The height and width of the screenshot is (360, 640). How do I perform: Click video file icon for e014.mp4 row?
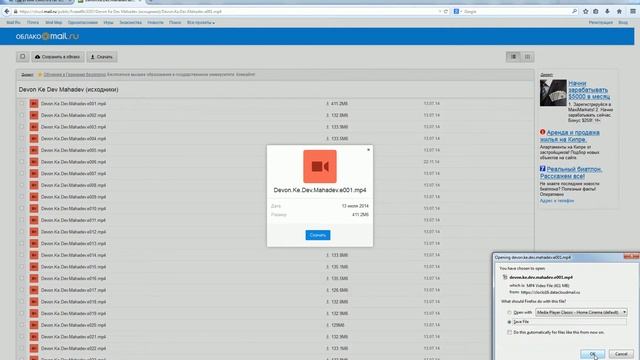click(34, 255)
